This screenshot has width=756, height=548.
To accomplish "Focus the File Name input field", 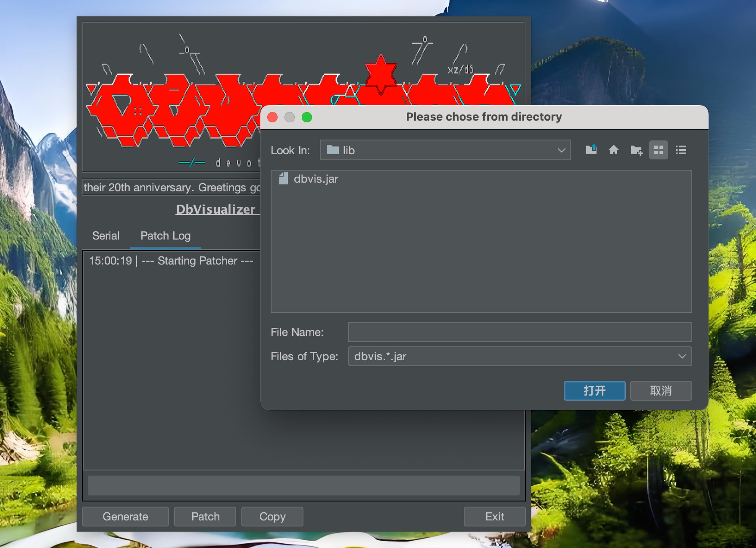I will pos(520,332).
